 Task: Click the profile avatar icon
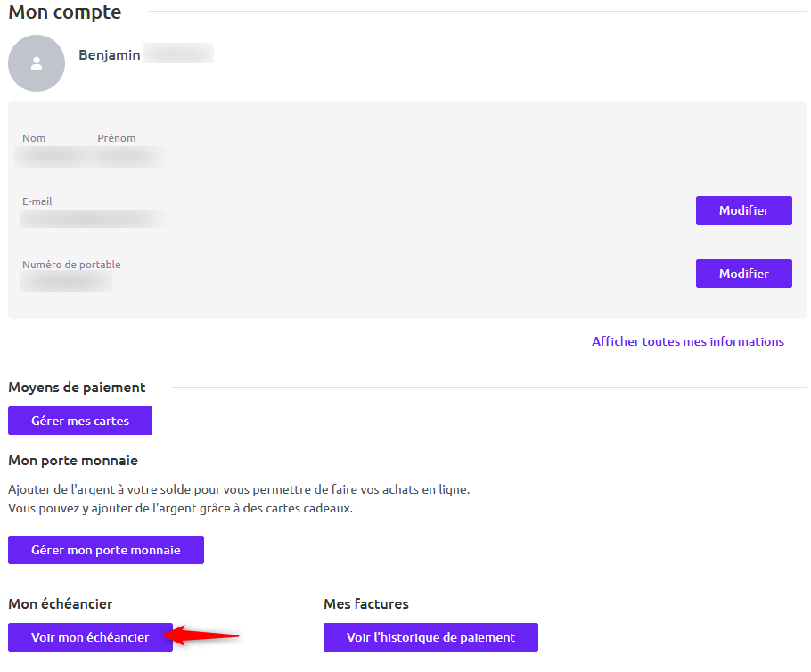pyautogui.click(x=37, y=63)
